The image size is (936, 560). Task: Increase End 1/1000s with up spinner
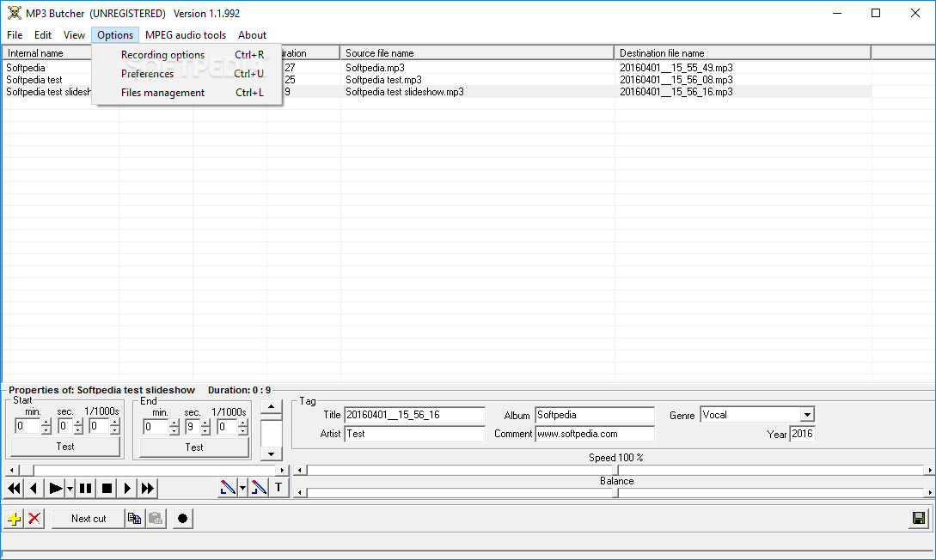coord(242,423)
